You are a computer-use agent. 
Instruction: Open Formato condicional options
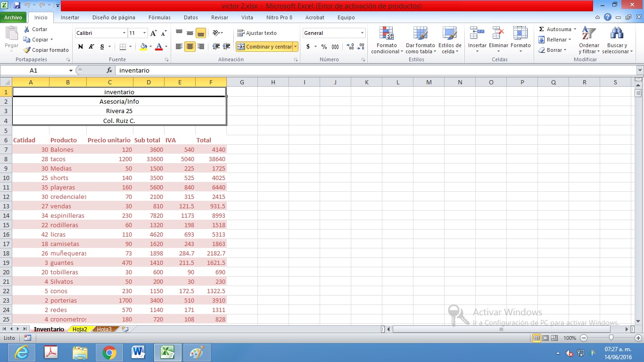[386, 40]
